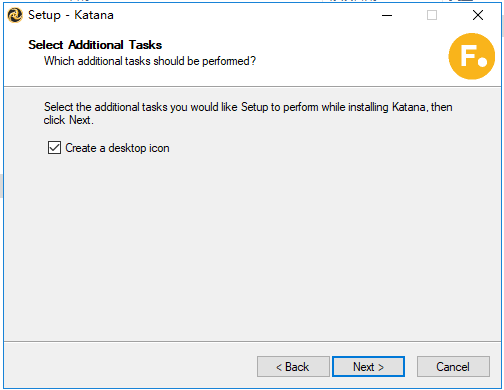The width and height of the screenshot is (504, 390).
Task: Click the 'Create a desktop icon' label text
Action: point(117,148)
